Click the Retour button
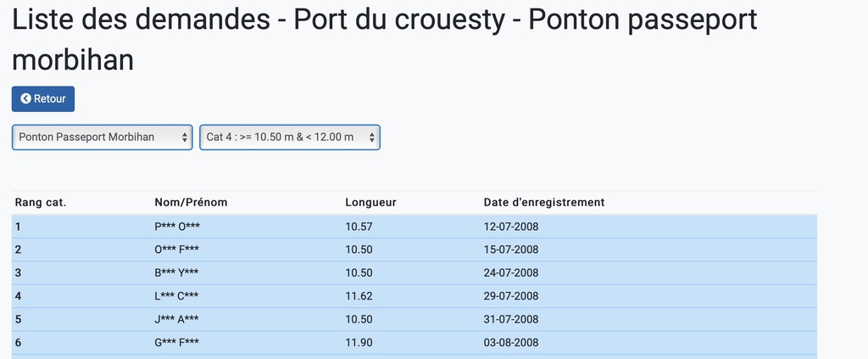 tap(43, 98)
